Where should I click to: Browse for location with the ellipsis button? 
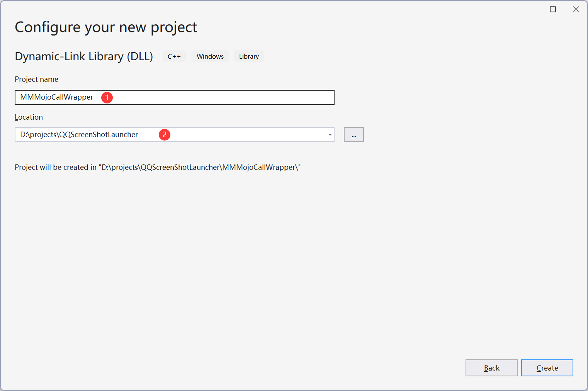(354, 135)
